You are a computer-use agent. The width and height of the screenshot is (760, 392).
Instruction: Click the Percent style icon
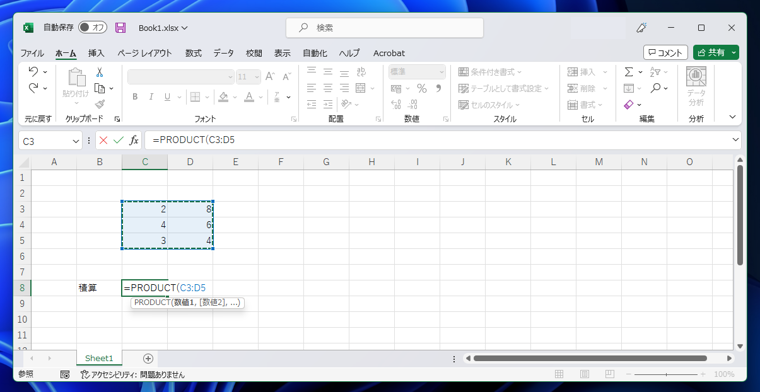pyautogui.click(x=422, y=88)
